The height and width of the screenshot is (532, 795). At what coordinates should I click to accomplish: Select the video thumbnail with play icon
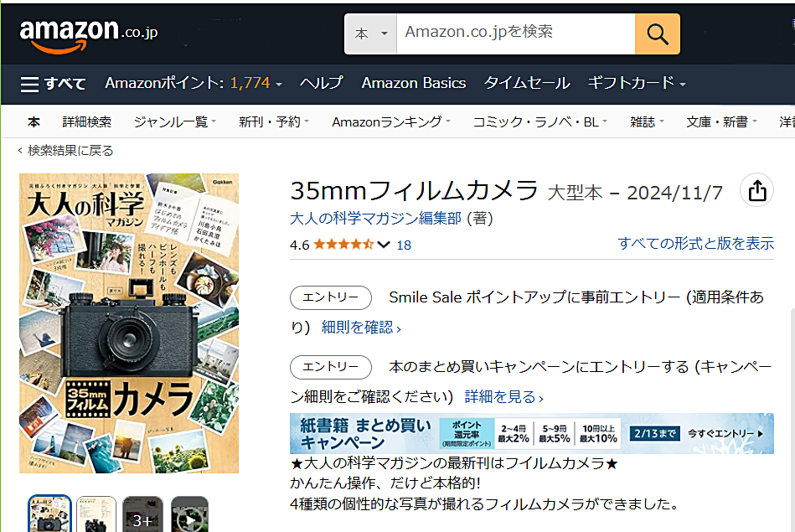(x=189, y=515)
